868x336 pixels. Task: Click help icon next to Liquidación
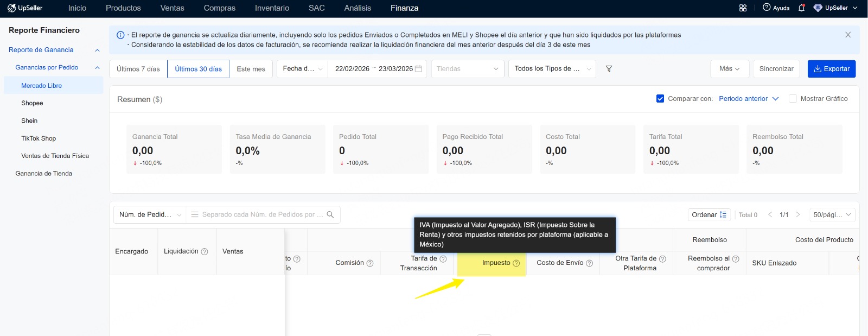point(205,252)
